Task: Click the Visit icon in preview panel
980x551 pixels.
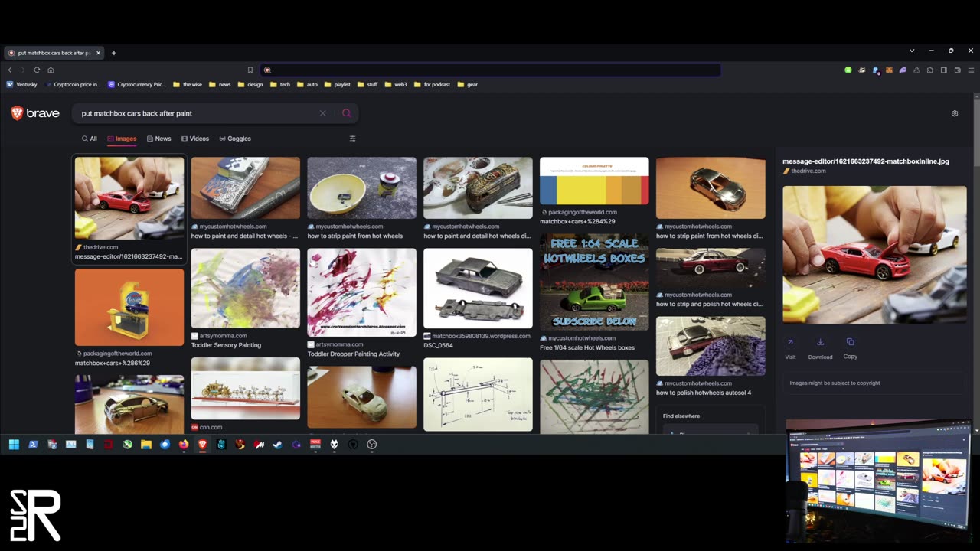Action: coord(790,342)
